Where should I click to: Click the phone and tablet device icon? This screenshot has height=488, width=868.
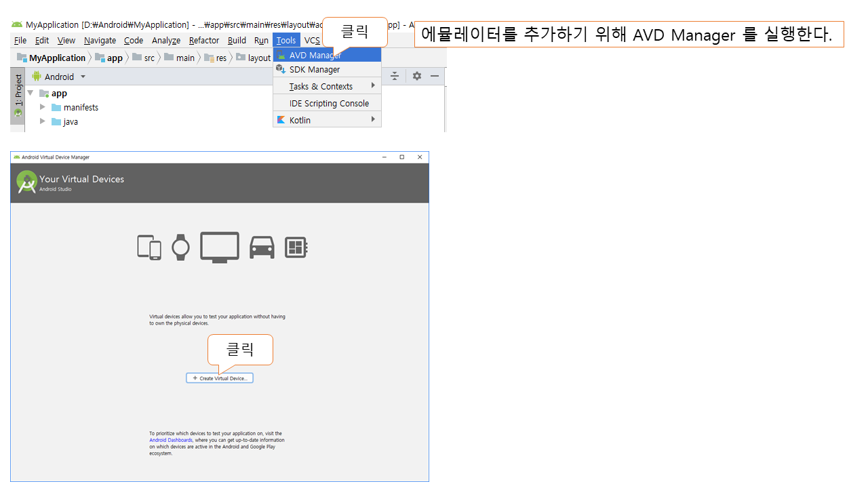pos(149,247)
